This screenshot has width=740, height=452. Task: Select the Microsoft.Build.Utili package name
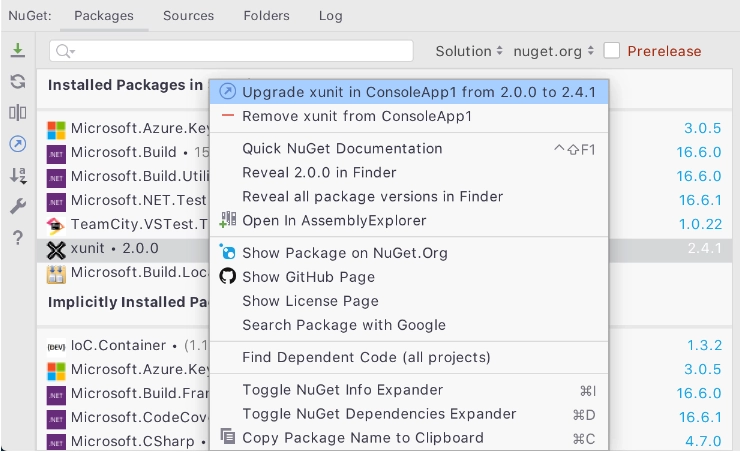140,176
